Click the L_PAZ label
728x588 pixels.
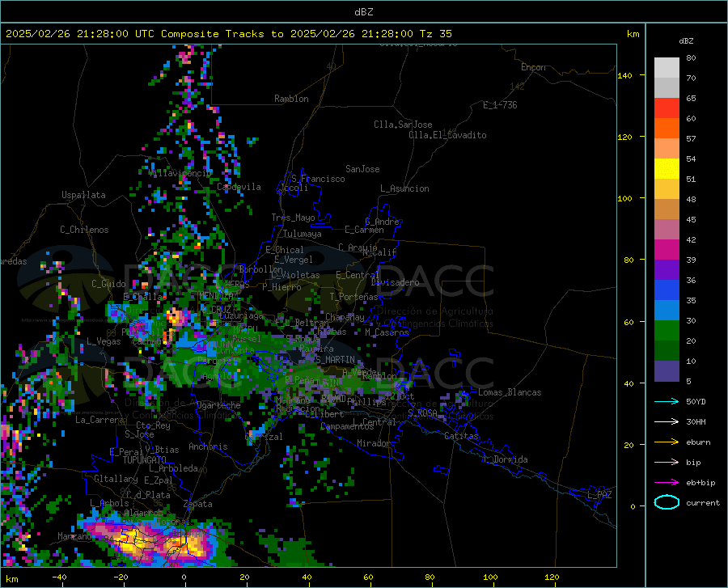599,495
